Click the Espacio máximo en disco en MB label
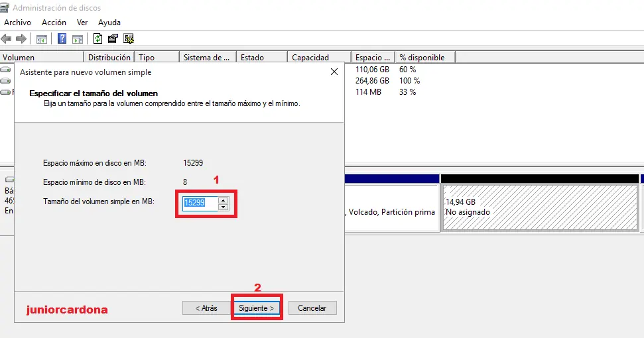This screenshot has width=644, height=338. (x=94, y=163)
